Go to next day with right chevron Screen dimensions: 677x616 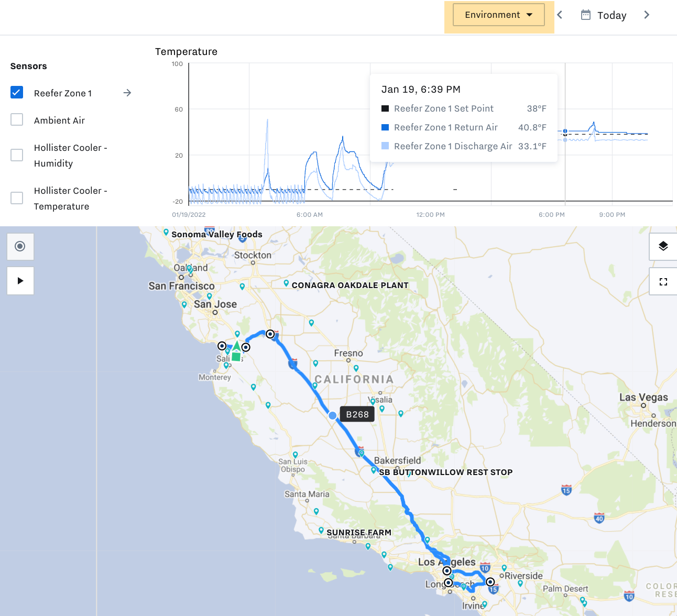[647, 15]
